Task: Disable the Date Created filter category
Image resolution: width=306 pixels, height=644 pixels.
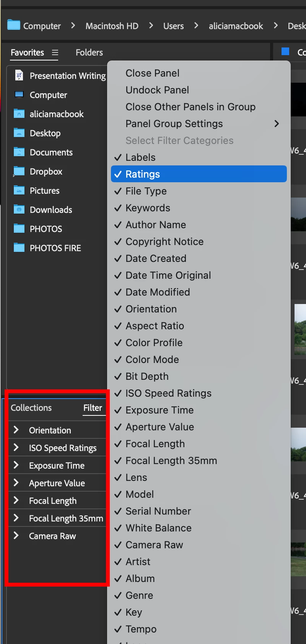Action: (x=199, y=258)
